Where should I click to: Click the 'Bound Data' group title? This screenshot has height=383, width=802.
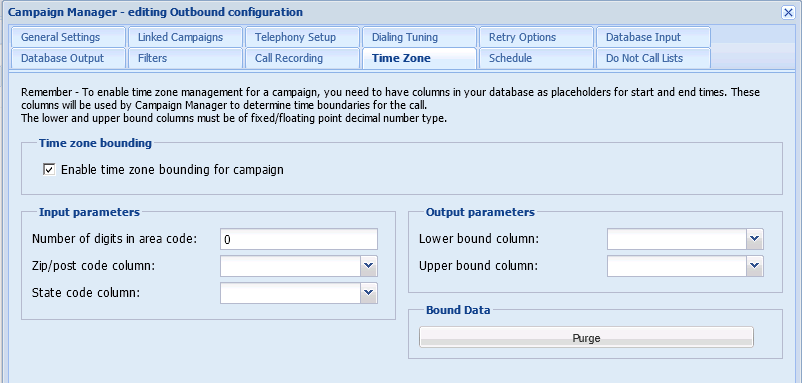458,310
